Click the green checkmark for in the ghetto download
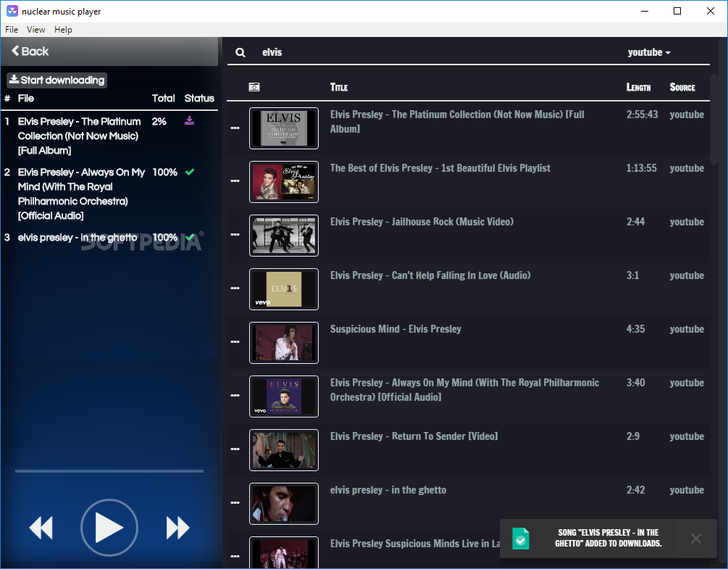The height and width of the screenshot is (569, 728). click(190, 237)
